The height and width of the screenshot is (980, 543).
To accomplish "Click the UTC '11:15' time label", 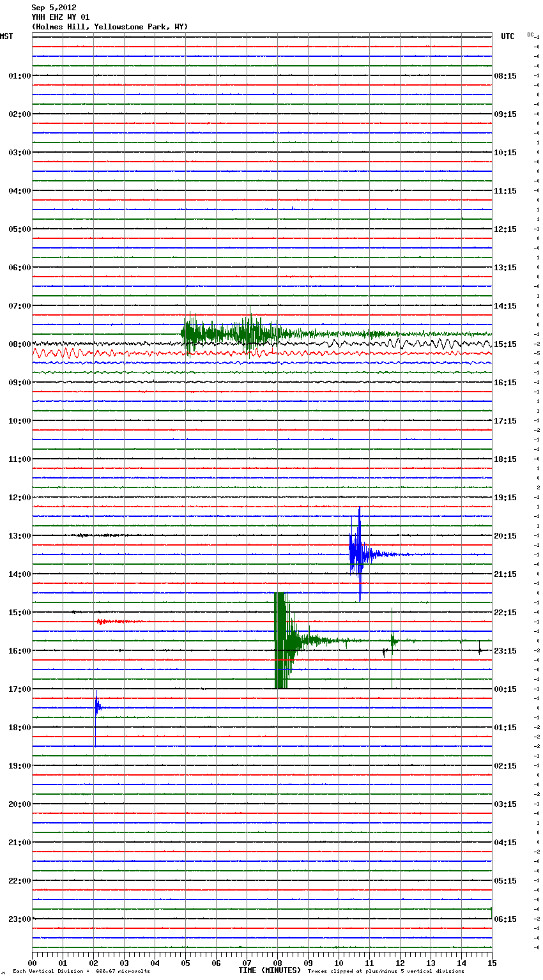I will 505,191.
